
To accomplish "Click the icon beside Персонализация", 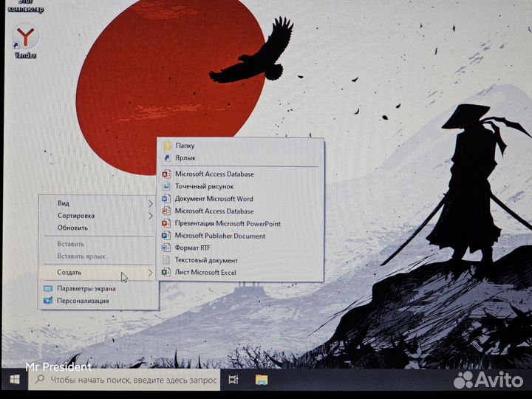I will tap(48, 301).
